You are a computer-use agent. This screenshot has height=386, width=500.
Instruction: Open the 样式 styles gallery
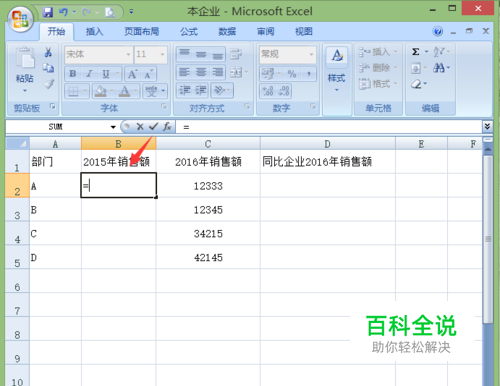[x=337, y=69]
